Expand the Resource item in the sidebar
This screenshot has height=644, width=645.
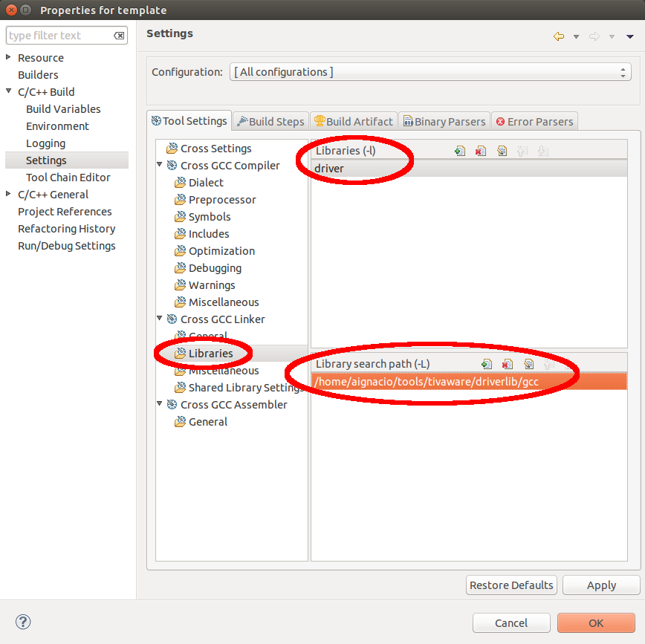click(7, 57)
